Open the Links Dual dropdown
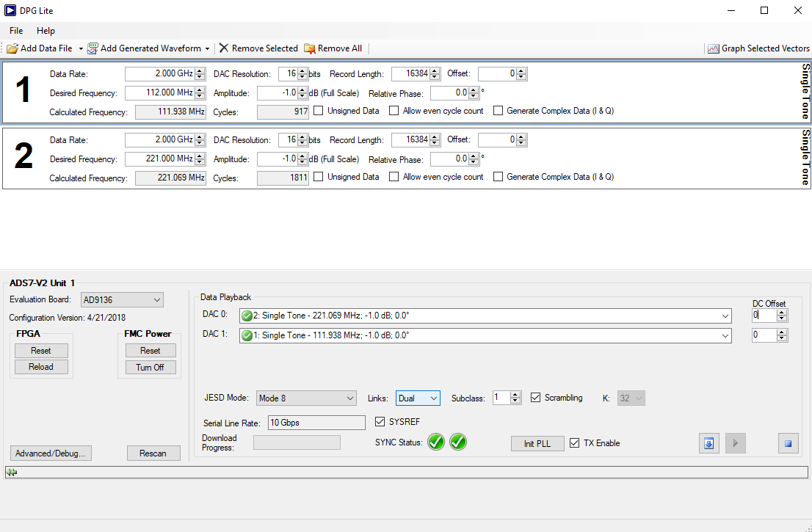The image size is (812, 532). click(418, 398)
